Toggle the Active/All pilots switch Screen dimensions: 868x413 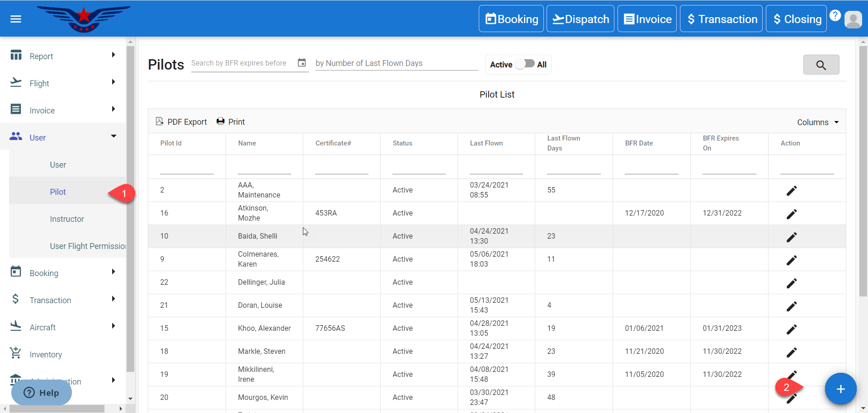pos(525,64)
